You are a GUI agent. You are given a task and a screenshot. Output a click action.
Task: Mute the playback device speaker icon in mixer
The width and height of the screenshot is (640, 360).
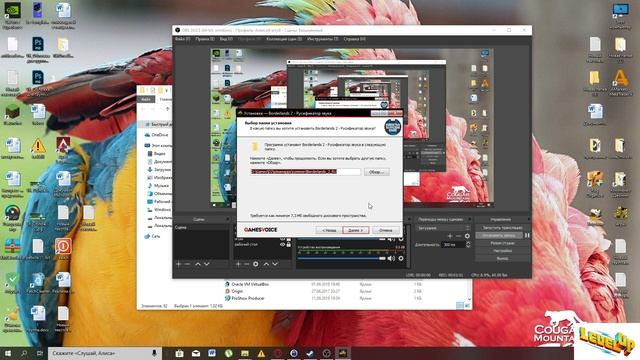click(x=391, y=258)
